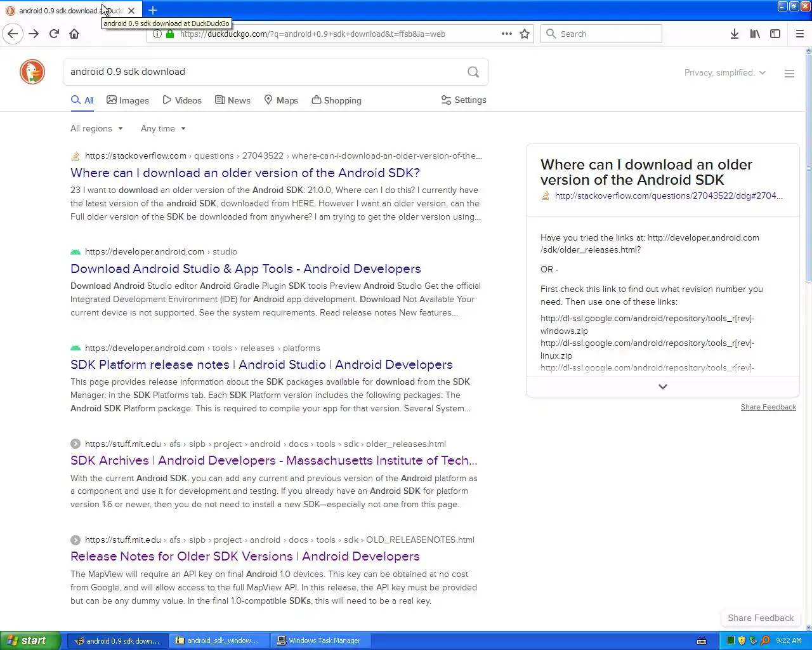Screen dimensions: 812x650
Task: Click stuff.mit.edu older_releases.html URL text
Action: tap(265, 444)
